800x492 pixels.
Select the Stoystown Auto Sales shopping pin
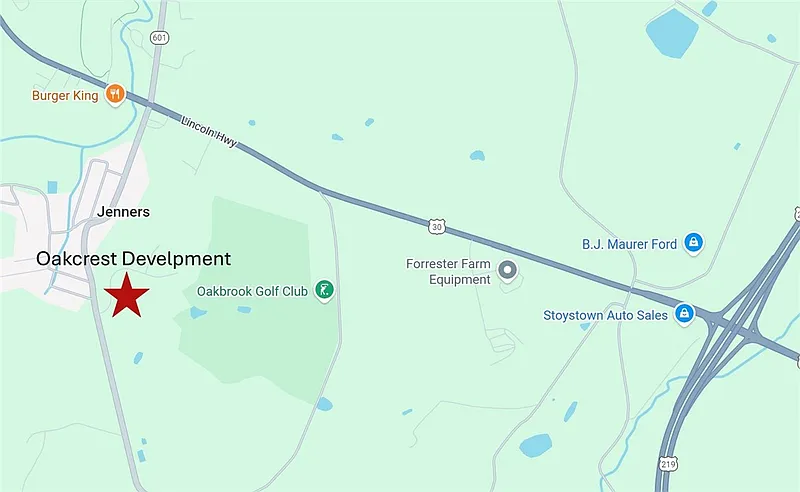tap(684, 313)
